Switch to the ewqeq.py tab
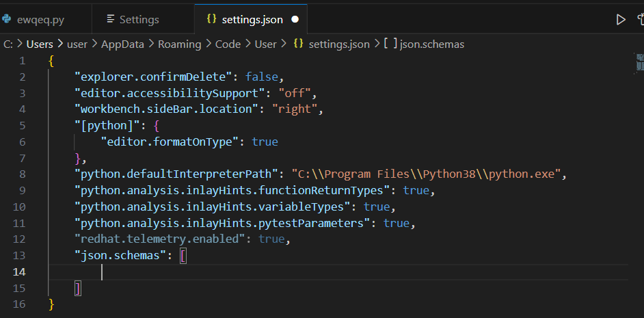The width and height of the screenshot is (644, 318). 40,19
